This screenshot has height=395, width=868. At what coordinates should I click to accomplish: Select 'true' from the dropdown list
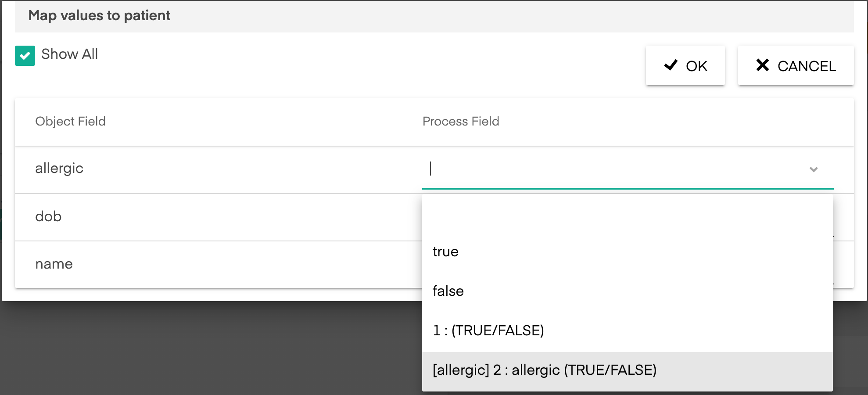click(627, 251)
